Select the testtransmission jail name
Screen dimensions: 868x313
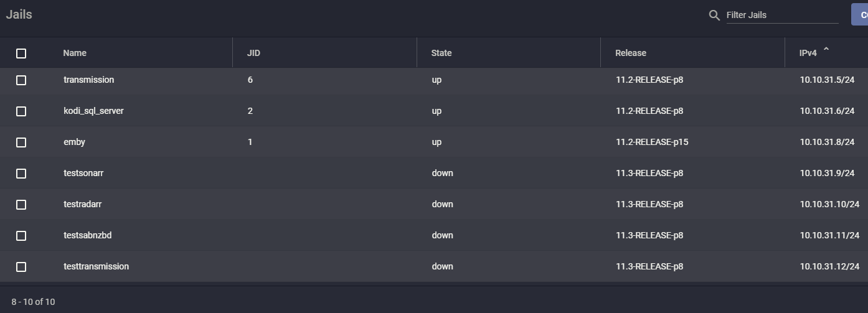point(96,266)
